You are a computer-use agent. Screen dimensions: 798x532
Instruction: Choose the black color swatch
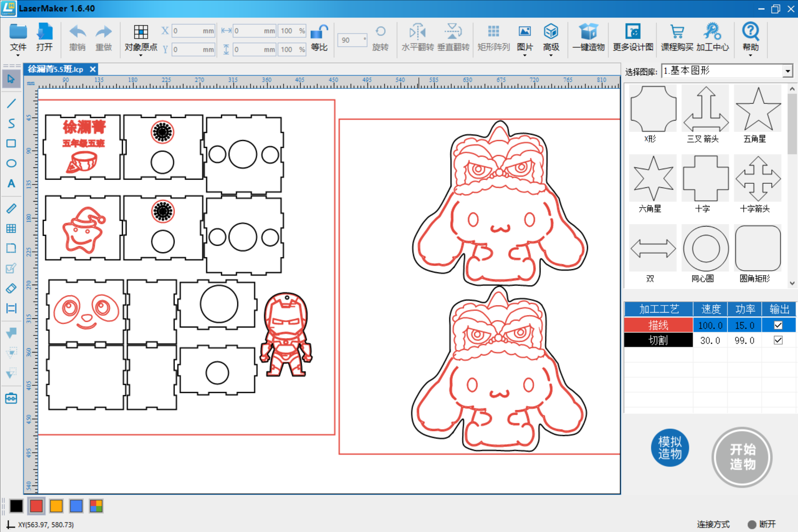click(16, 506)
